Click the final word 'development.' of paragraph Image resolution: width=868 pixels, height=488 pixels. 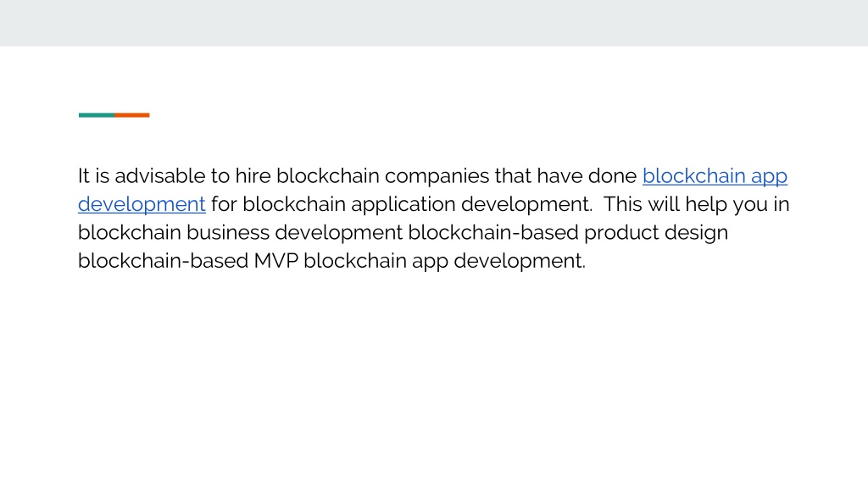click(520, 261)
